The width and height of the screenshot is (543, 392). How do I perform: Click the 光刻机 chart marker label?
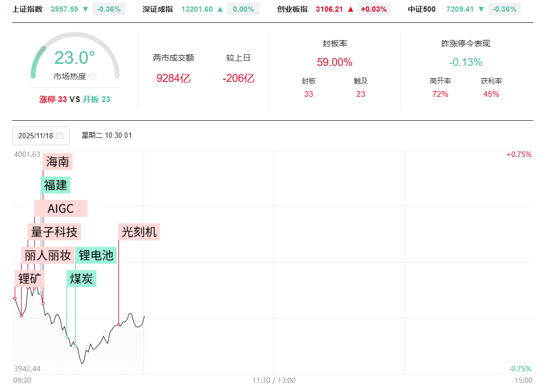139,232
